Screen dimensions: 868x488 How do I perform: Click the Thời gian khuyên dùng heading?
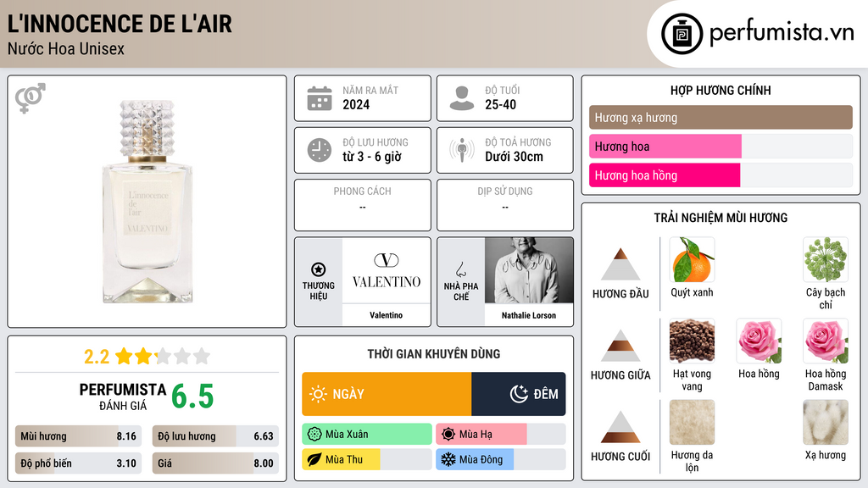(x=434, y=354)
